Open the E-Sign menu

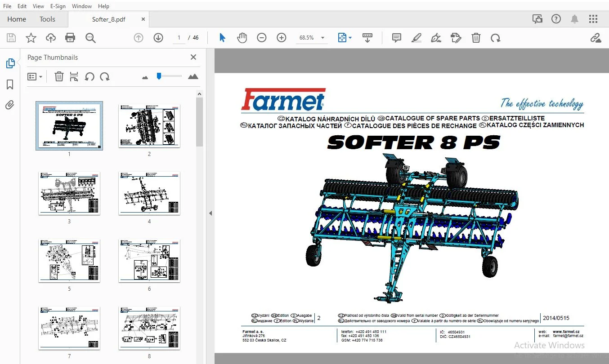pyautogui.click(x=58, y=6)
